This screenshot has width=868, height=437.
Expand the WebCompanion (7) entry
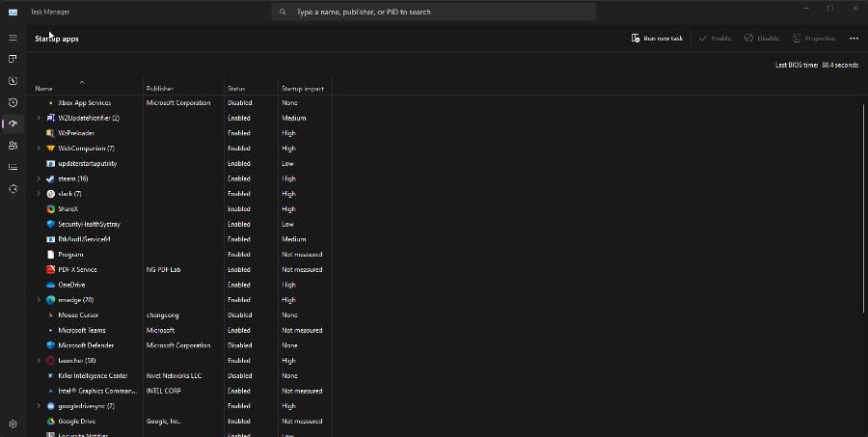point(39,149)
